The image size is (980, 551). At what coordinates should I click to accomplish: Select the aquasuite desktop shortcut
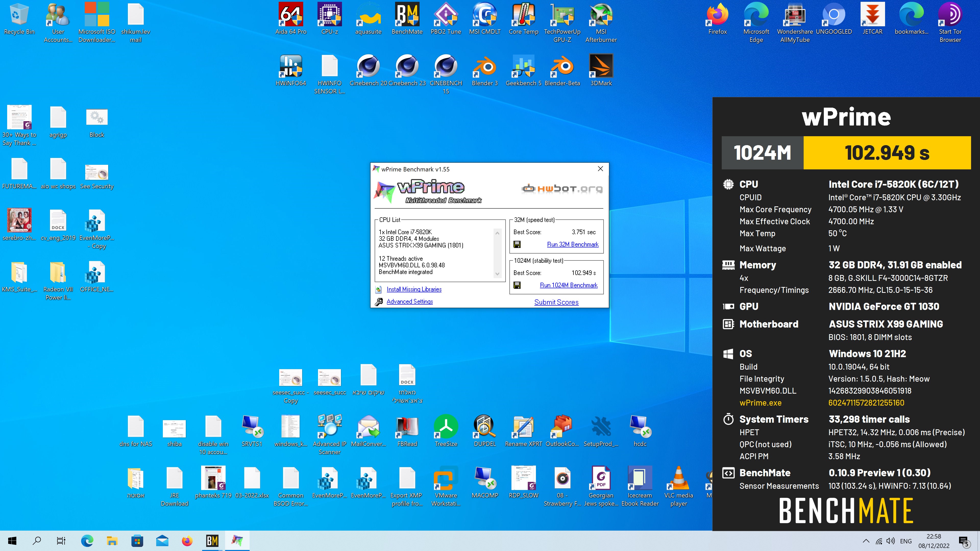coord(368,19)
